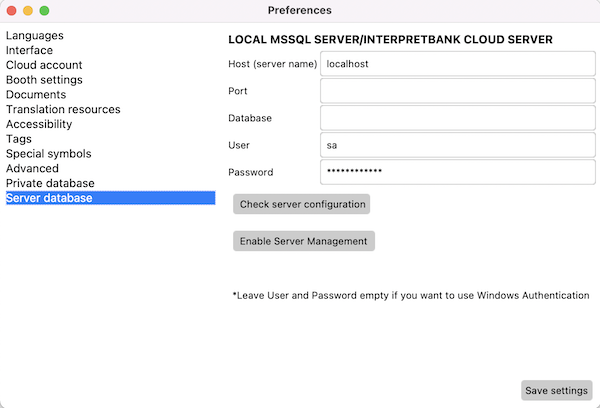Open the Tags section
Screen dimensions: 600x408
(19, 139)
